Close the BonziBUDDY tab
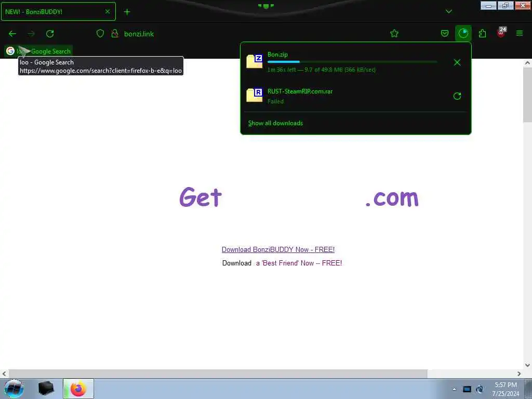 [108, 11]
